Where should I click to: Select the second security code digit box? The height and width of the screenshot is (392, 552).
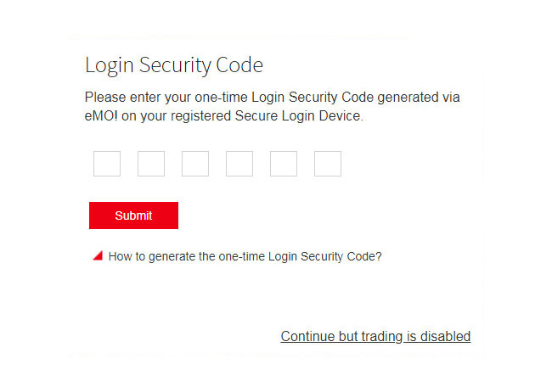[x=151, y=164]
